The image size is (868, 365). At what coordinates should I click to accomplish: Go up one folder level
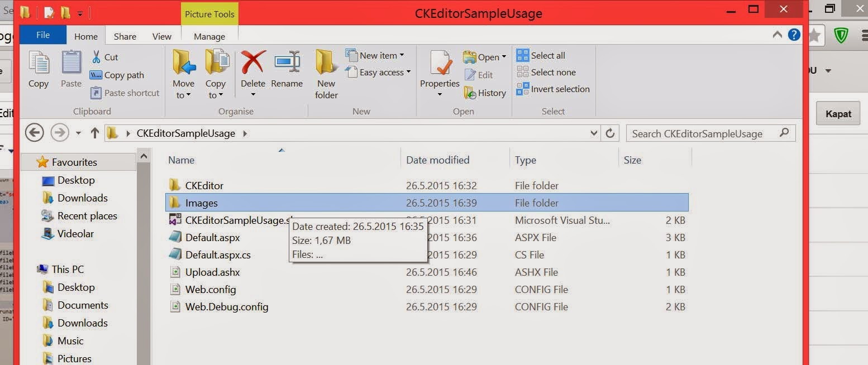94,133
